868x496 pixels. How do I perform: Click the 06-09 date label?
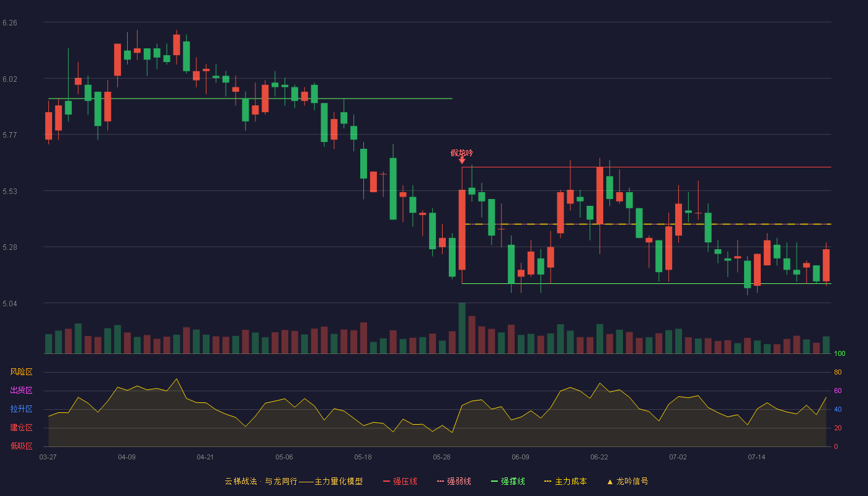[520, 457]
